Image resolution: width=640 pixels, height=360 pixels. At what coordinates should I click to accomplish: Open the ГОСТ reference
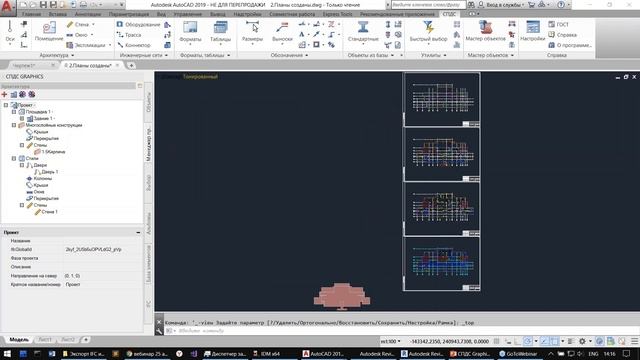tap(558, 24)
